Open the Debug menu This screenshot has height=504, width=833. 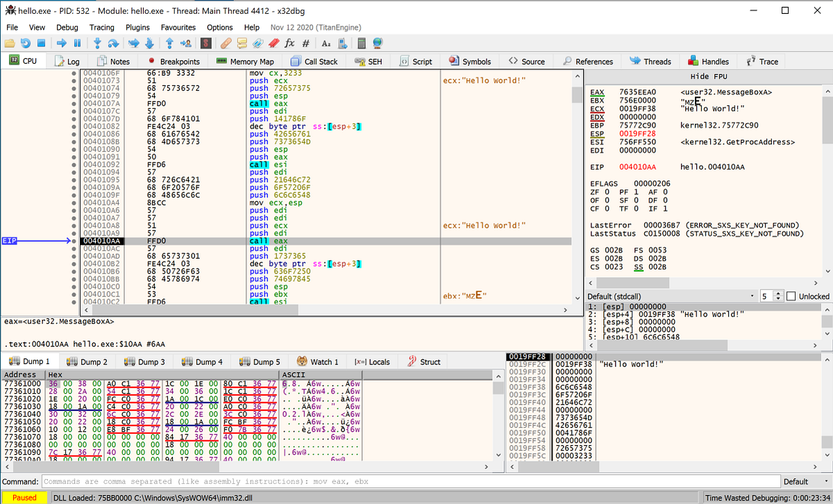click(x=67, y=27)
